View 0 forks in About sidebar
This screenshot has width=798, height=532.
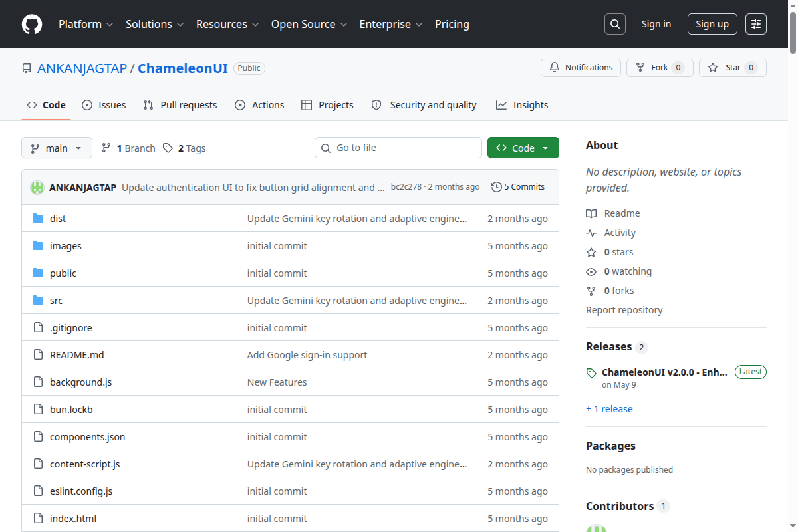coord(610,291)
